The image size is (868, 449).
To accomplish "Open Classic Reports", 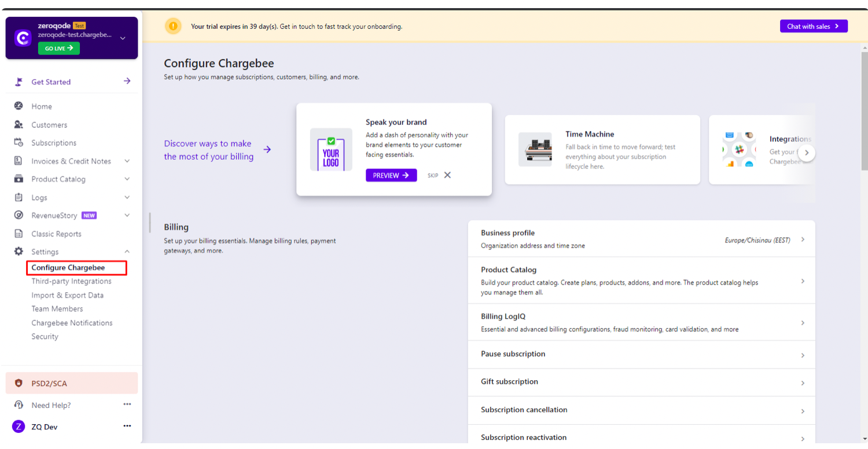I will (56, 234).
